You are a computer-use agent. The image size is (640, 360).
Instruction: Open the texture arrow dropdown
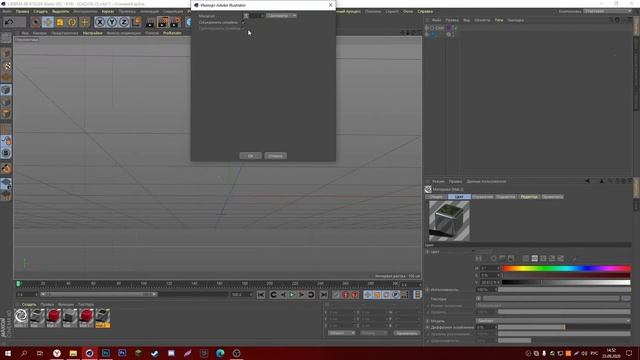[x=478, y=298]
